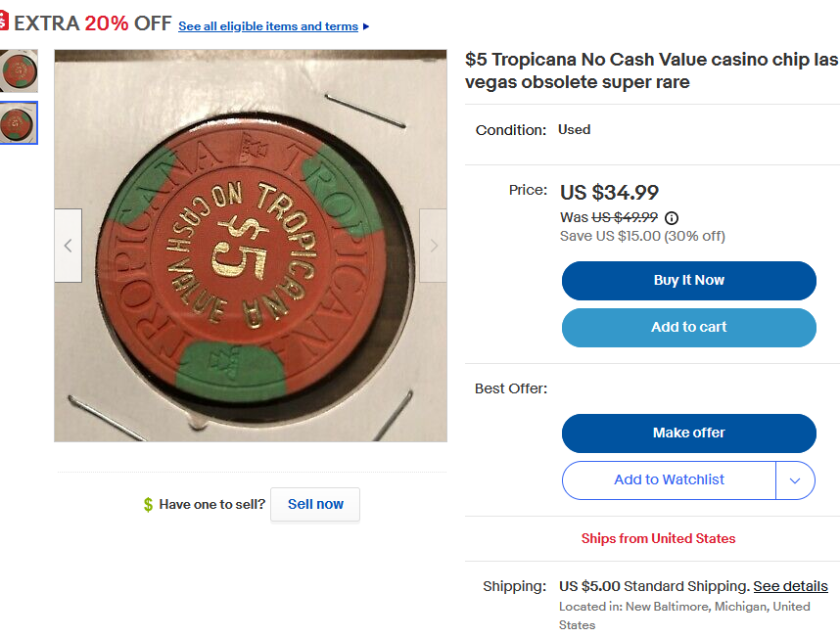Click the info icon beside Was price
840x638 pixels.
672,218
